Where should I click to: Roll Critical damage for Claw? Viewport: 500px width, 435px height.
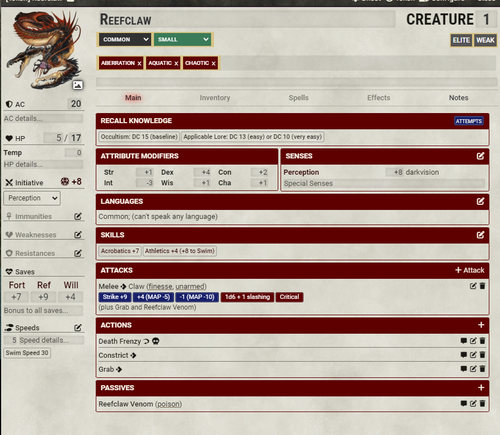(x=289, y=297)
